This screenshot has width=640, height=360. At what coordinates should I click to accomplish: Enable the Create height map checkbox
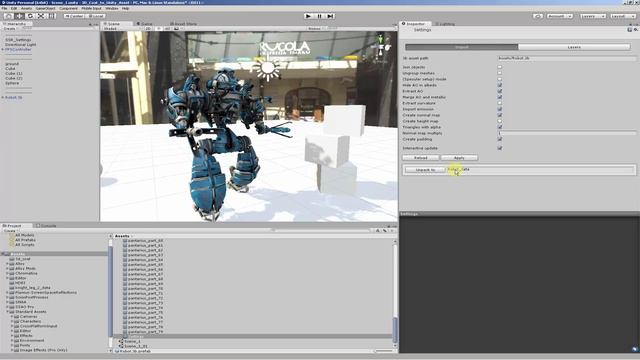pyautogui.click(x=500, y=121)
